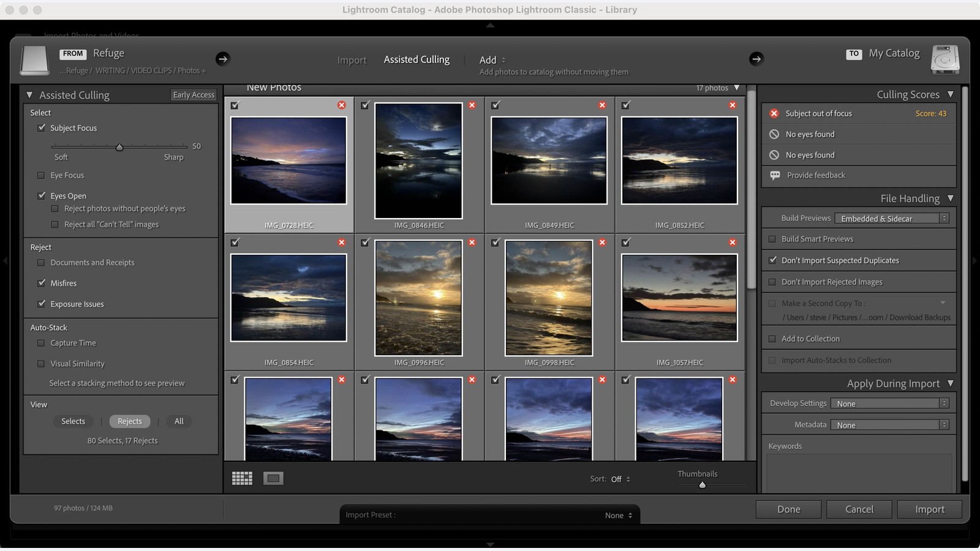Click the Subject out of focus red icon

(774, 113)
